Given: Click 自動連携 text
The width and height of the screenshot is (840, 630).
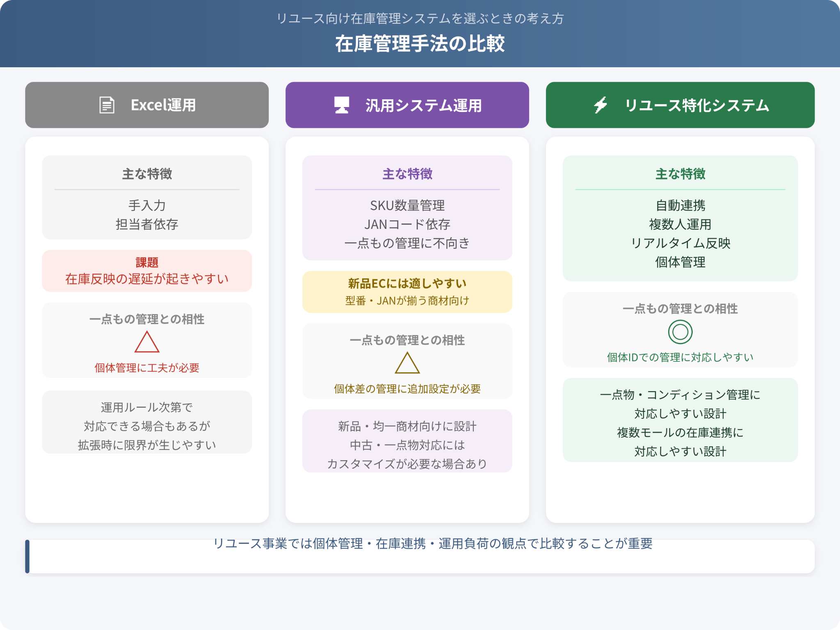Looking at the screenshot, I should (680, 205).
